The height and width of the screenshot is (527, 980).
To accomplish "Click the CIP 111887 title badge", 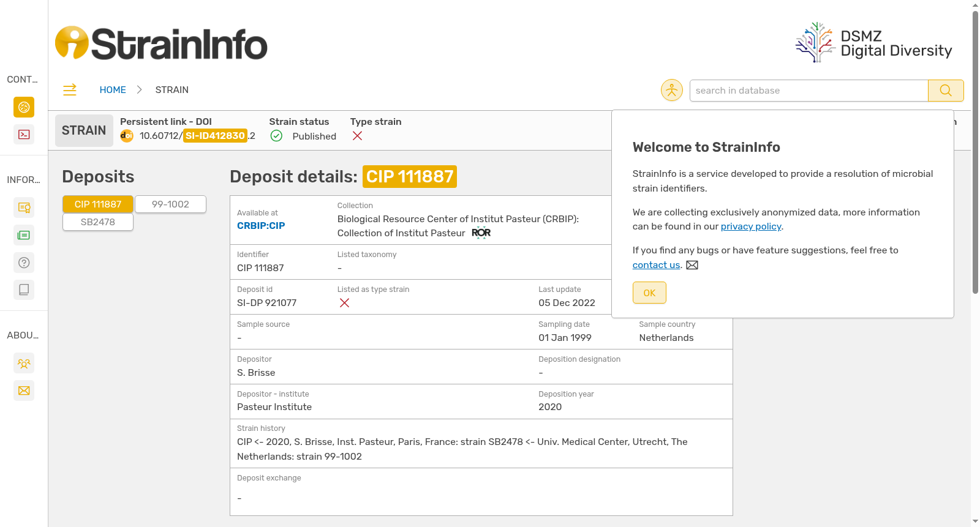I will pyautogui.click(x=410, y=177).
